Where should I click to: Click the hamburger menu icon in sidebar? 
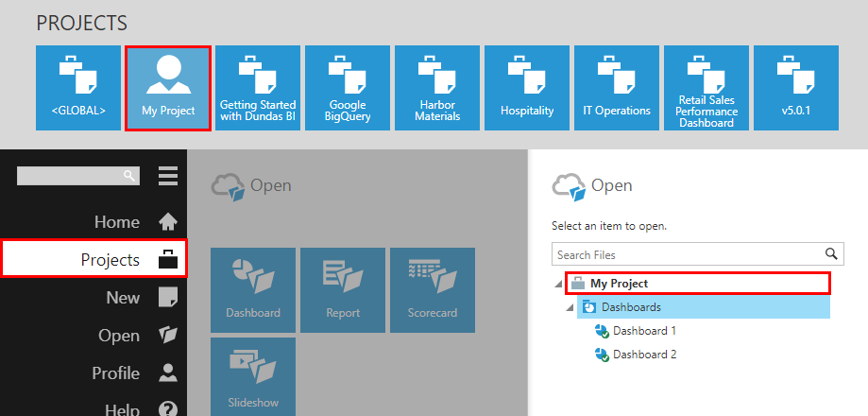coord(168,176)
